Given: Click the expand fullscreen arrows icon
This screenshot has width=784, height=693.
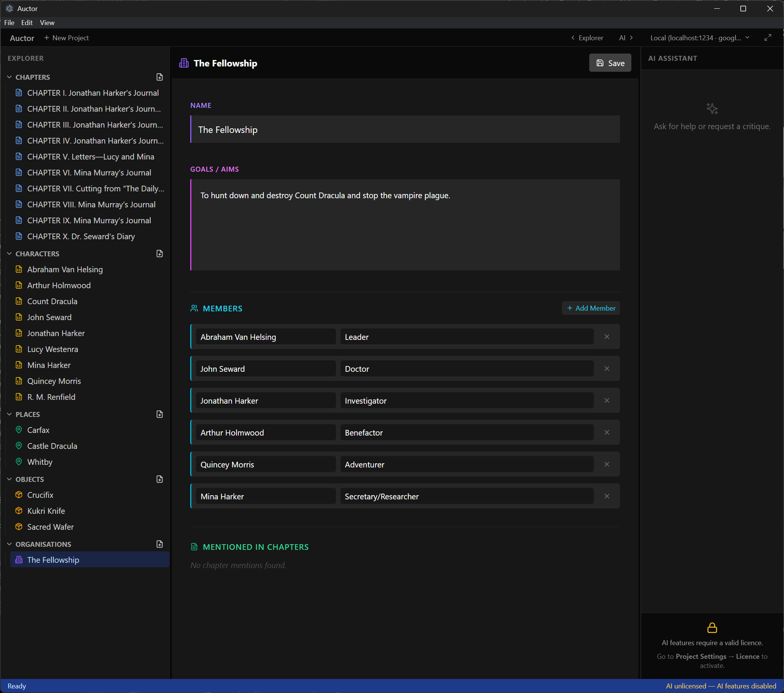Looking at the screenshot, I should tap(768, 38).
